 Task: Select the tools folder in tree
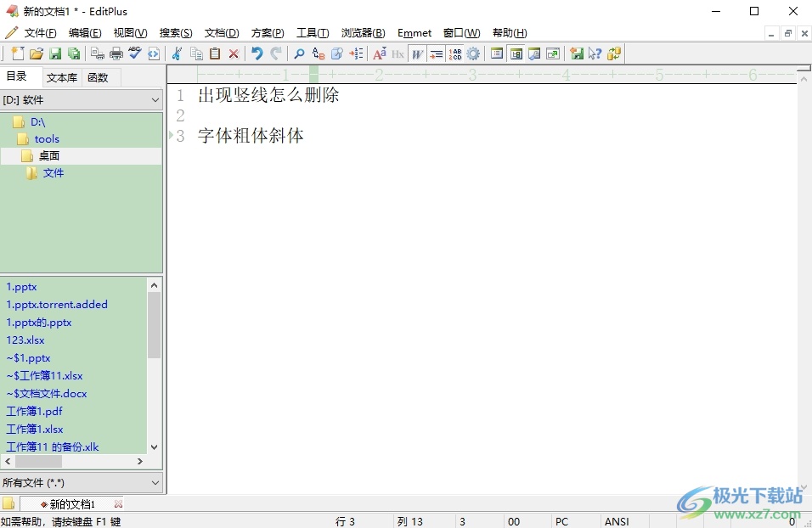point(47,138)
